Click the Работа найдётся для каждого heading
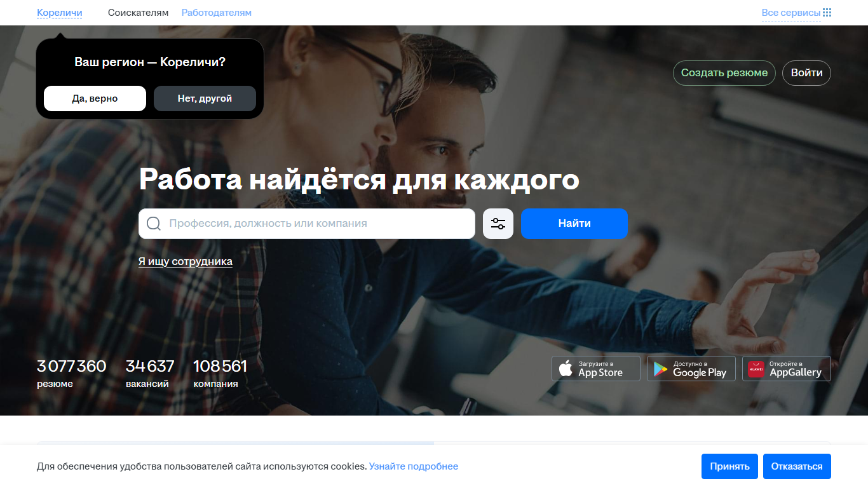 tap(359, 179)
